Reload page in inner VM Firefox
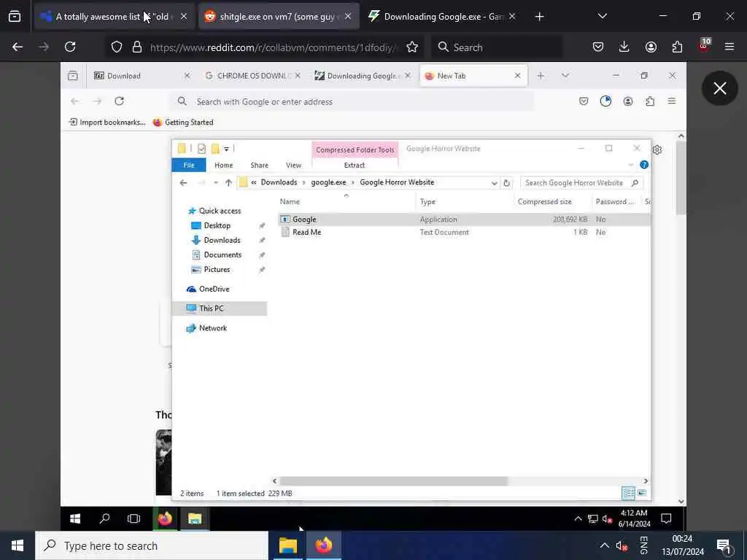 [x=120, y=101]
